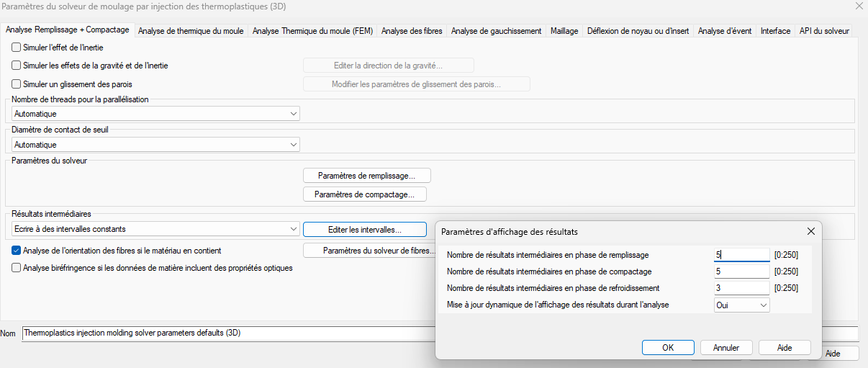This screenshot has height=368, width=868.
Task: Click Paramètres de remplissage button
Action: (367, 176)
